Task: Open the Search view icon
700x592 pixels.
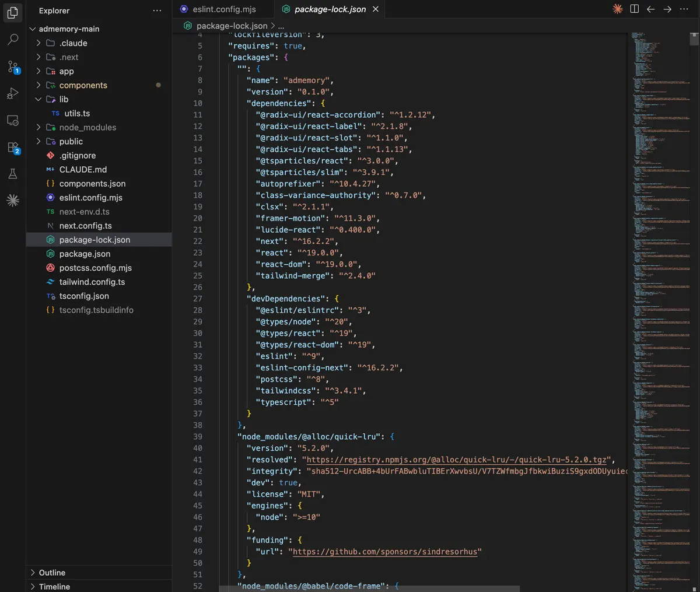Action: click(13, 40)
